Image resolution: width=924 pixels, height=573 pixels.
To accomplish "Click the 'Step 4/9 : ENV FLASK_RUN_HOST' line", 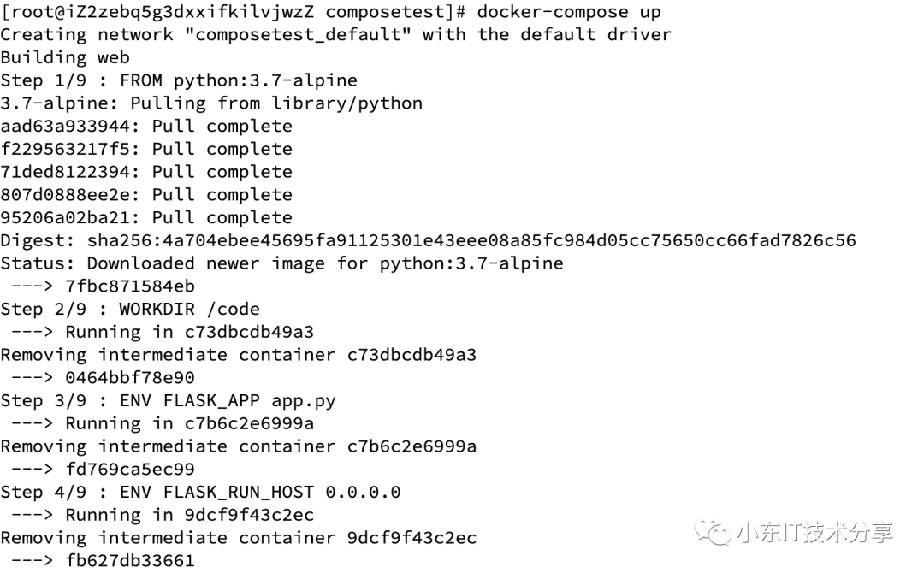I will [x=200, y=492].
